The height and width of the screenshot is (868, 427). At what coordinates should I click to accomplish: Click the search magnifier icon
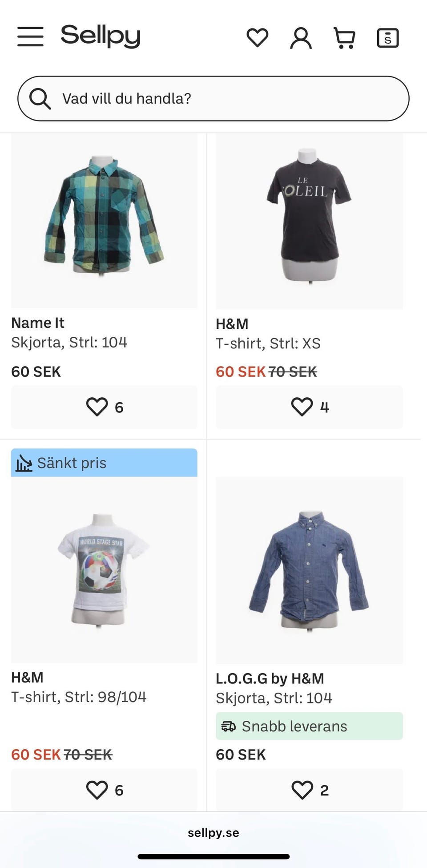pos(40,98)
